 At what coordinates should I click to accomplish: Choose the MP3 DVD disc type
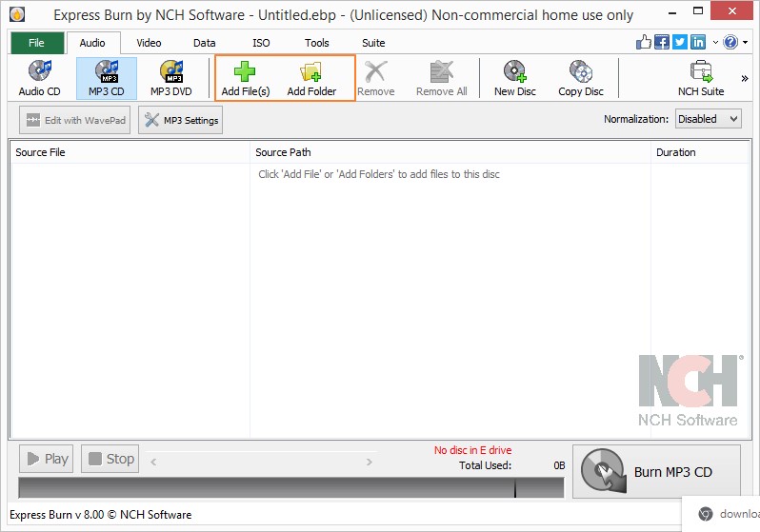point(171,78)
